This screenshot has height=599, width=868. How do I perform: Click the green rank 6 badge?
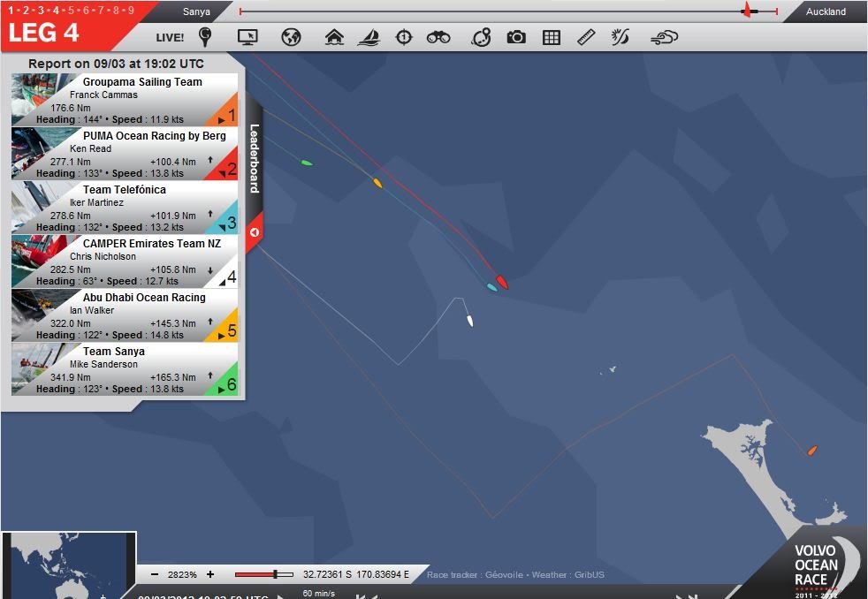(x=227, y=383)
